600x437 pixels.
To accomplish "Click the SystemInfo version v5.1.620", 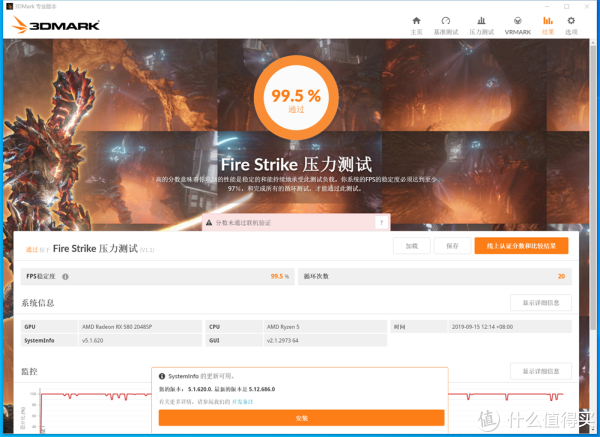I will [92, 340].
